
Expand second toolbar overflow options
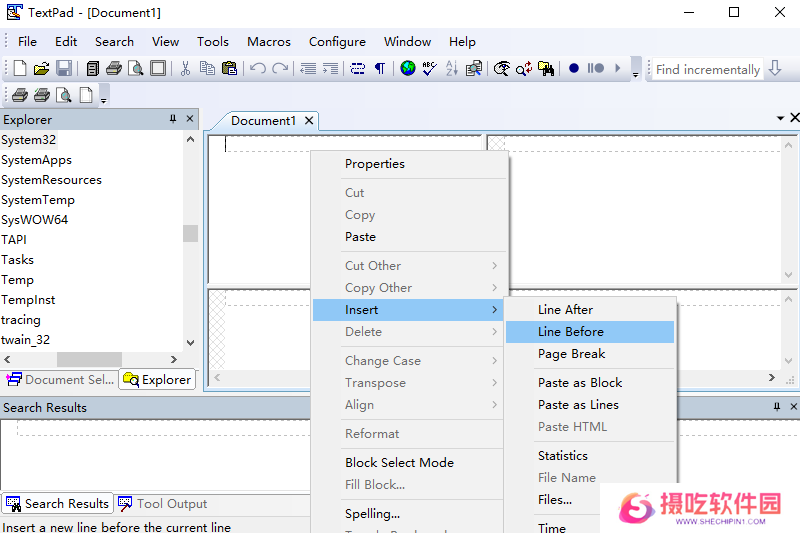tap(104, 95)
